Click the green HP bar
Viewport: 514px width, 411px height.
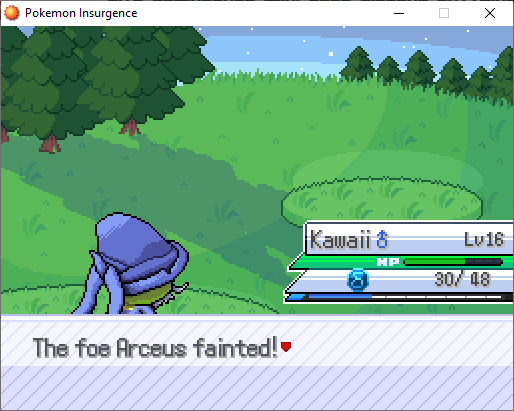[x=453, y=262]
